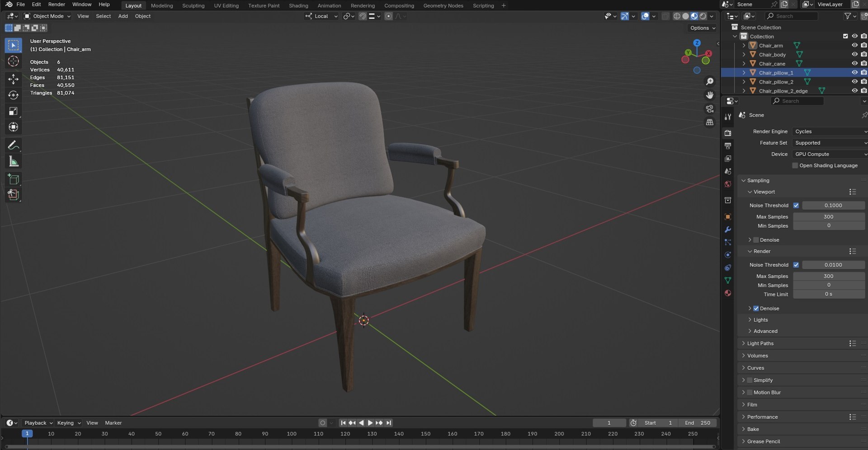This screenshot has height=450, width=868.
Task: Activate the Scale tool
Action: click(13, 111)
